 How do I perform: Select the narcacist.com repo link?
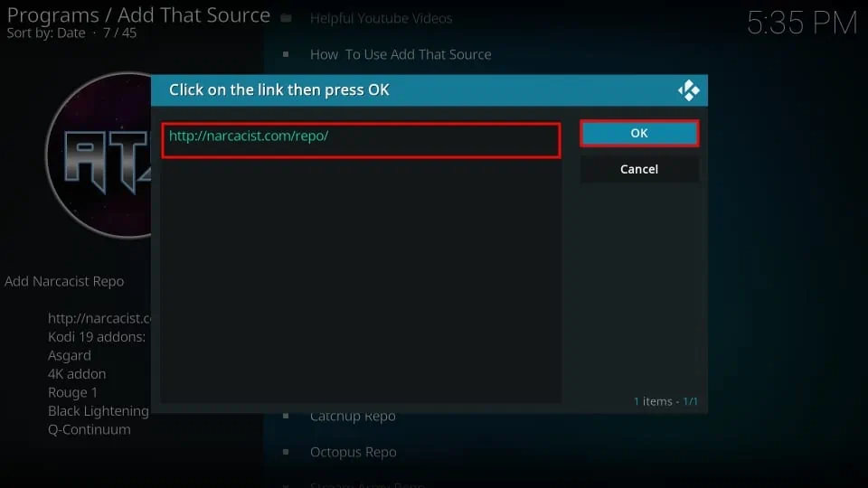[360, 140]
